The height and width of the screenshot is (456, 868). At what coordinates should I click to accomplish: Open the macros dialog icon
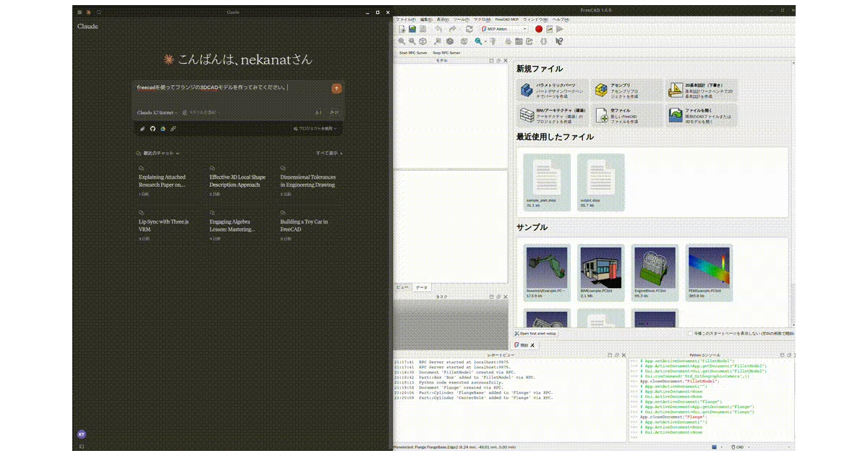click(550, 29)
